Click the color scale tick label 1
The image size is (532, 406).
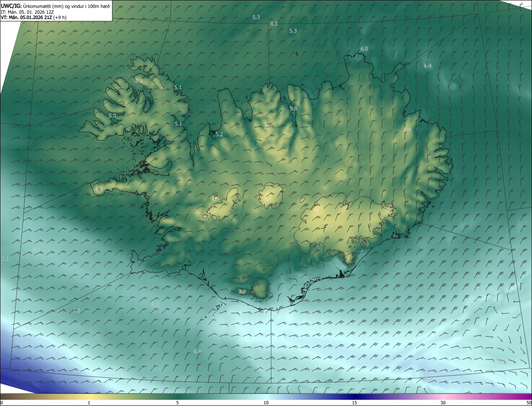click(x=89, y=403)
